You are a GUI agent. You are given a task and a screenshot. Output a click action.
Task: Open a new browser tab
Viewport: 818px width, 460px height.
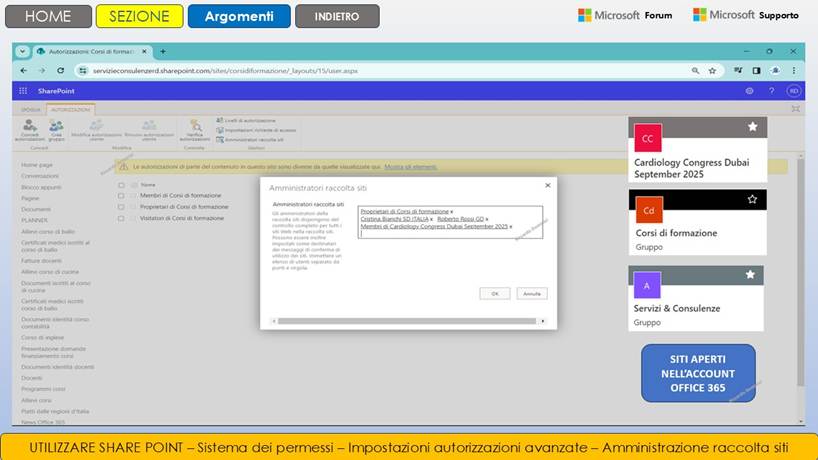(163, 51)
